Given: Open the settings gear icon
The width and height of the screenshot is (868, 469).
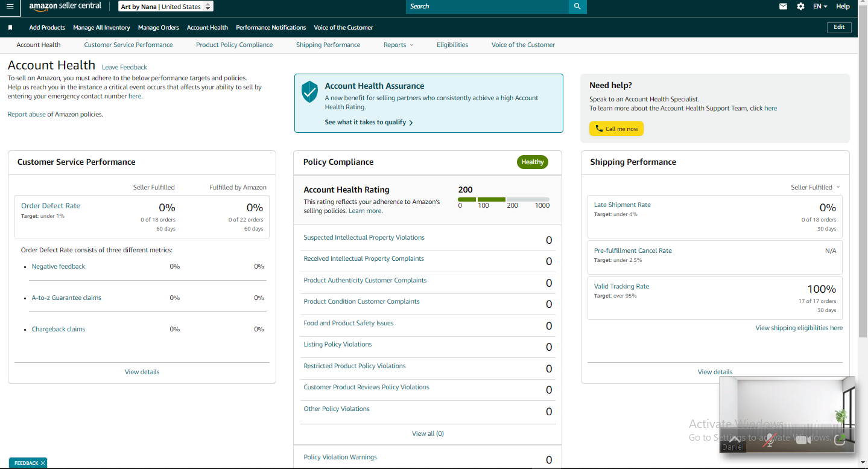Looking at the screenshot, I should 800,6.
